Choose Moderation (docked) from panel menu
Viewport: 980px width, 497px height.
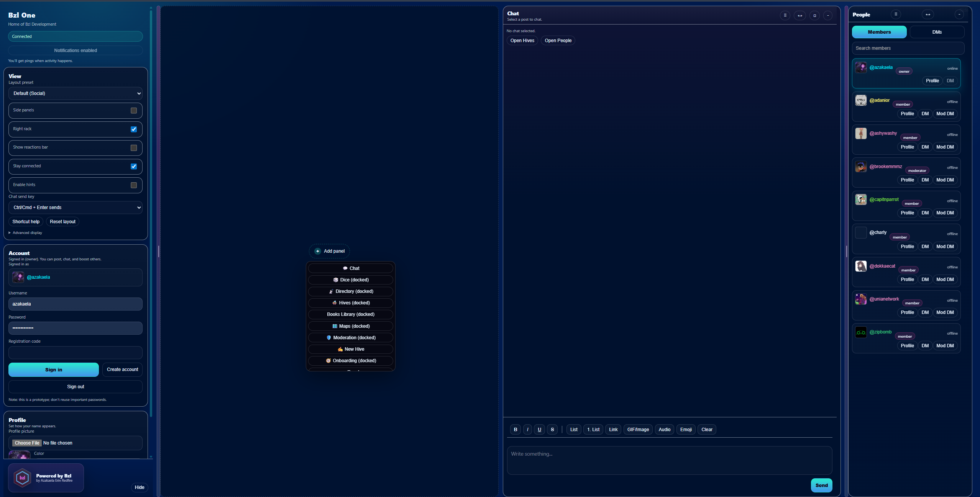coord(351,338)
